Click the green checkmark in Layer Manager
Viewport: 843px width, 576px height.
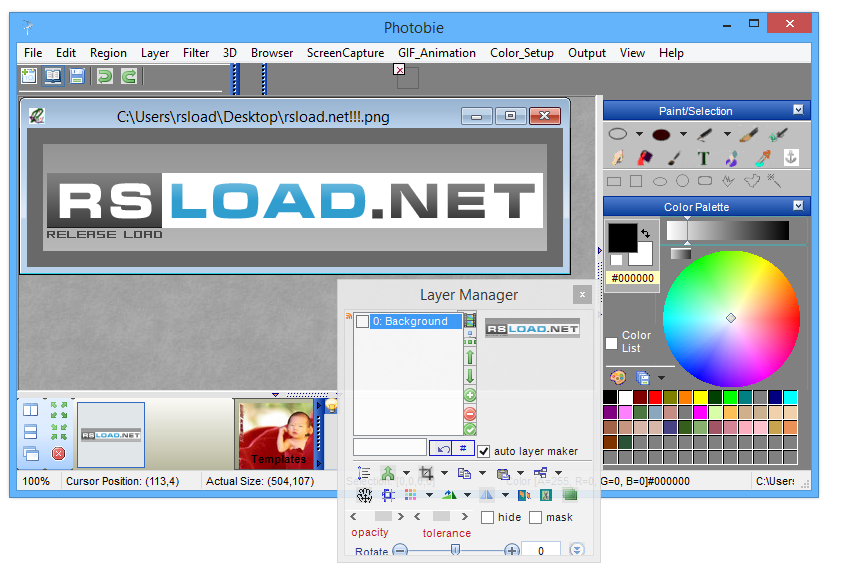click(470, 430)
